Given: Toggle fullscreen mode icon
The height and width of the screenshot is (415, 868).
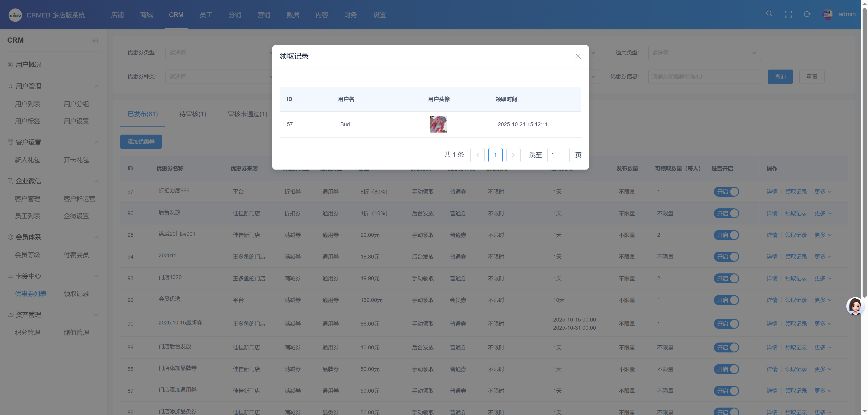Looking at the screenshot, I should 788,14.
